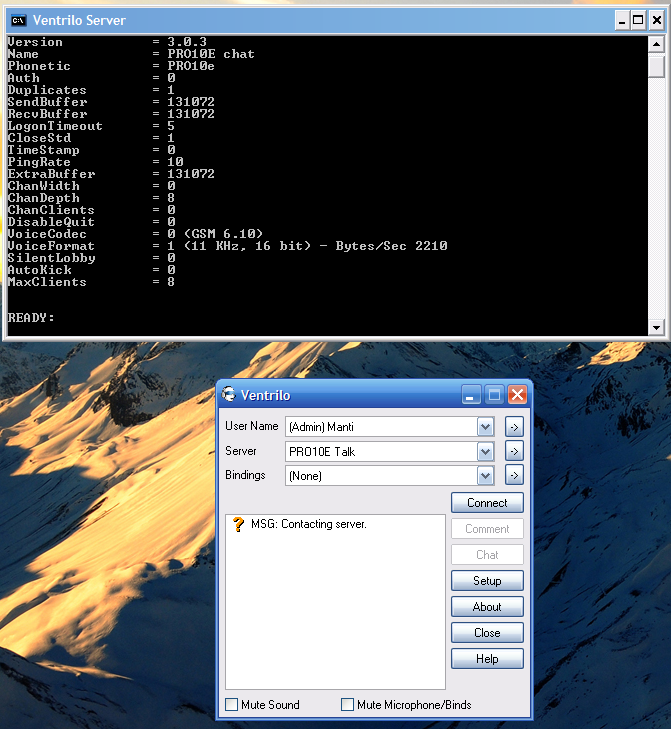Click the Close button in Ventrilo panel
The width and height of the screenshot is (671, 729).
(487, 633)
